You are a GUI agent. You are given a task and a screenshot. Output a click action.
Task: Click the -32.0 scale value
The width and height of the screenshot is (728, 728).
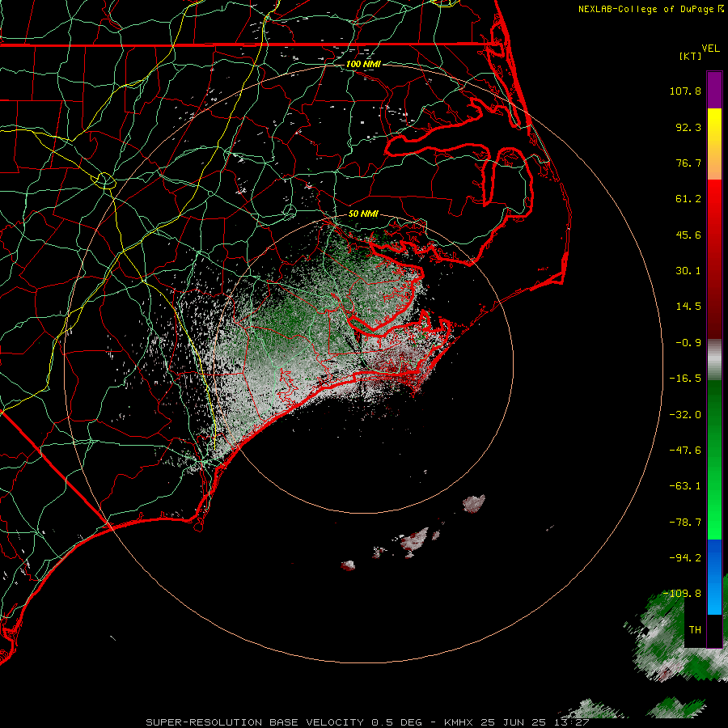(685, 415)
